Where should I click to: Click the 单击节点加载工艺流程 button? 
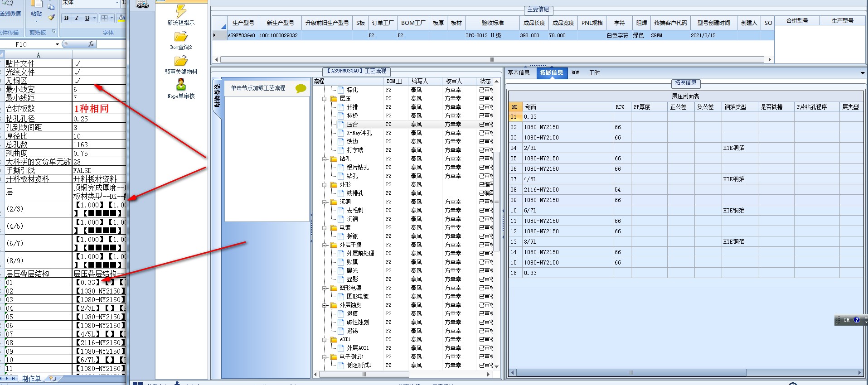[267, 88]
